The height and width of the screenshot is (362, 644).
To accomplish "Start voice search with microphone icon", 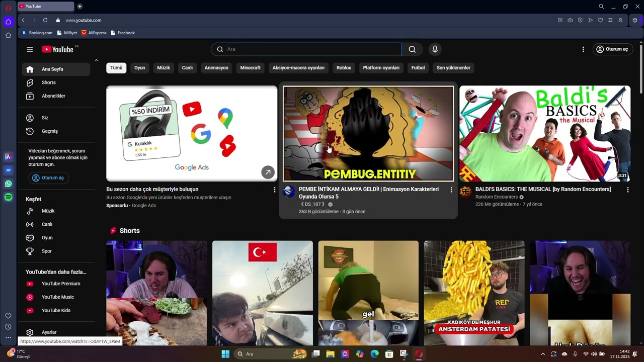I will (x=435, y=49).
